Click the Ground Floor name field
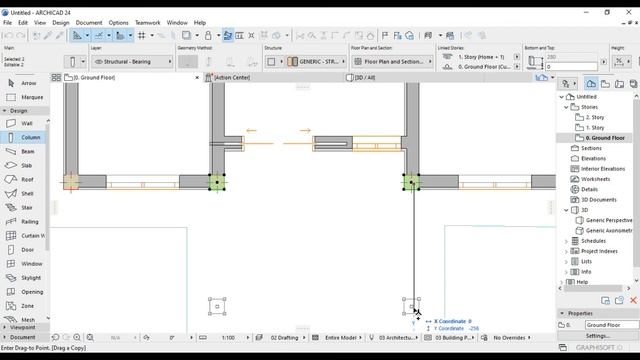The image size is (640, 360). (612, 325)
